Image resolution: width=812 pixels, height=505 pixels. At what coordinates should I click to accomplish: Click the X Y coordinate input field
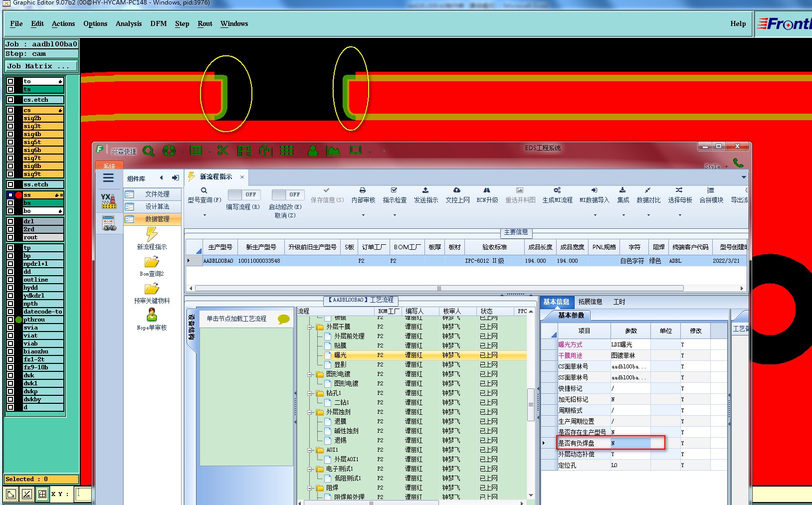[83, 494]
